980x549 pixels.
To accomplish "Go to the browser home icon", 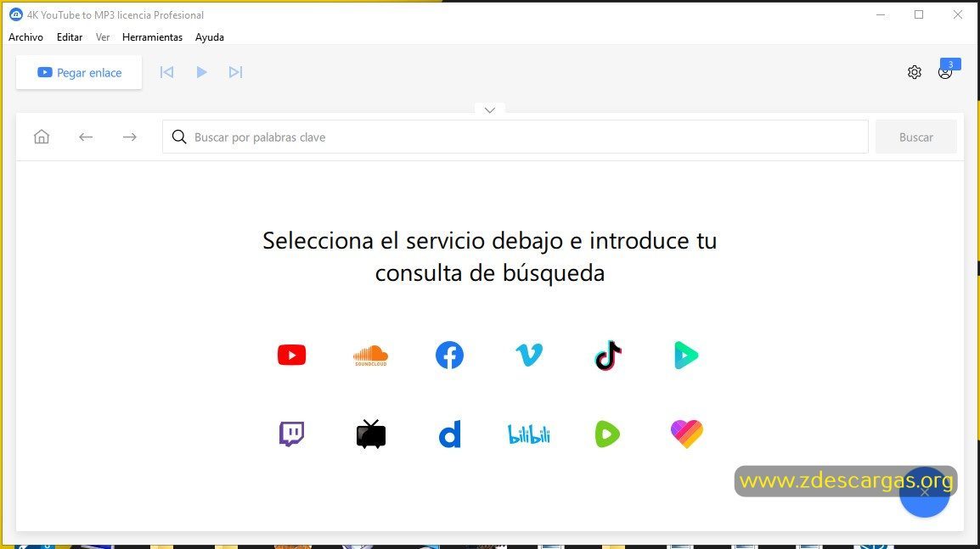I will (42, 137).
